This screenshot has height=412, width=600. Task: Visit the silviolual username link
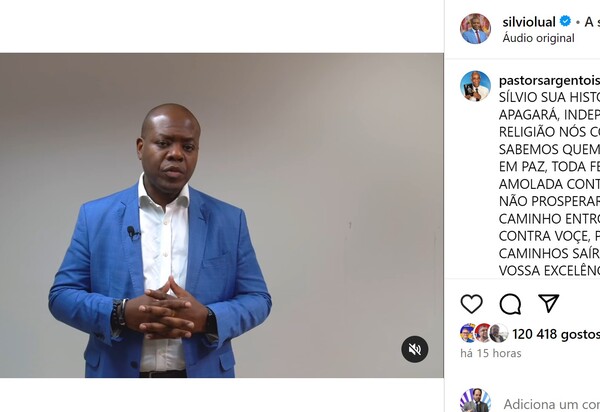529,22
